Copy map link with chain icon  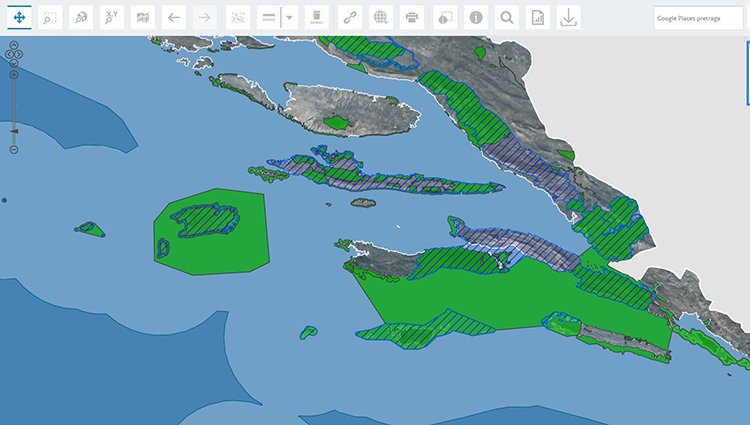click(350, 18)
